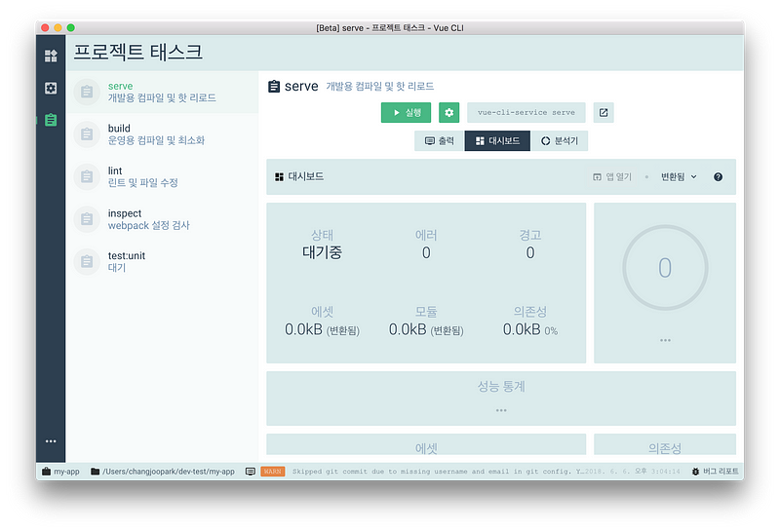This screenshot has width=780, height=532.
Task: Switch to the 대시보드 tab
Action: coord(497,140)
